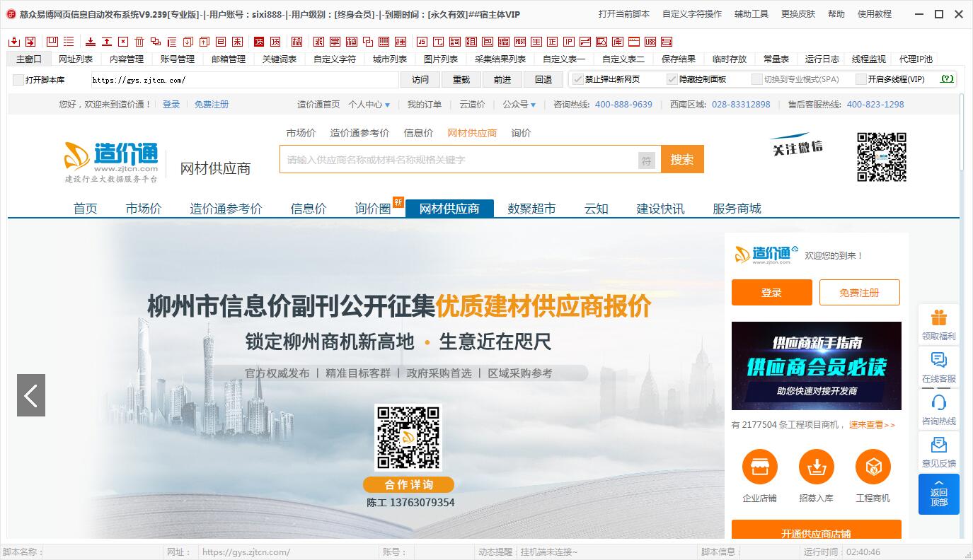Image resolution: width=973 pixels, height=560 pixels.
Task: Click the 工程商机 cube icon
Action: (x=873, y=467)
